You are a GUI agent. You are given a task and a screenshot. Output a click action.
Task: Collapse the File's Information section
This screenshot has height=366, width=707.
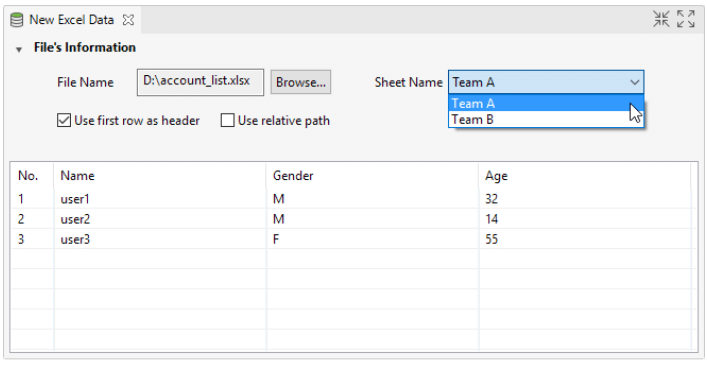point(19,50)
